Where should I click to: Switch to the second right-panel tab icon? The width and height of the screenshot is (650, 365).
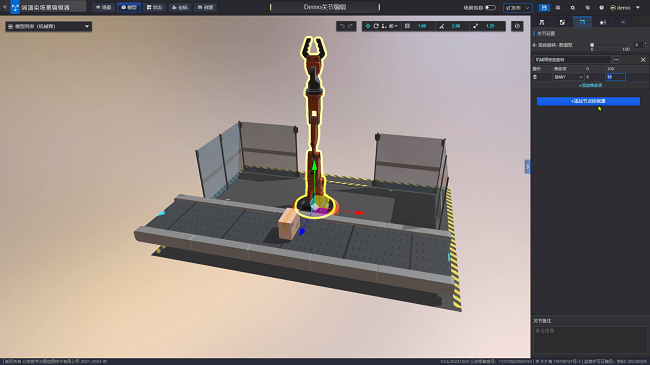(562, 22)
